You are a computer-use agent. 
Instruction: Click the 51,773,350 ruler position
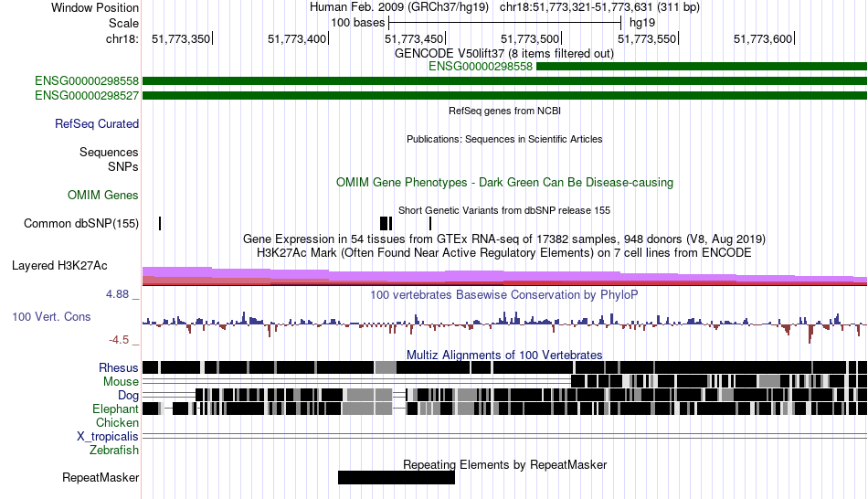181,38
